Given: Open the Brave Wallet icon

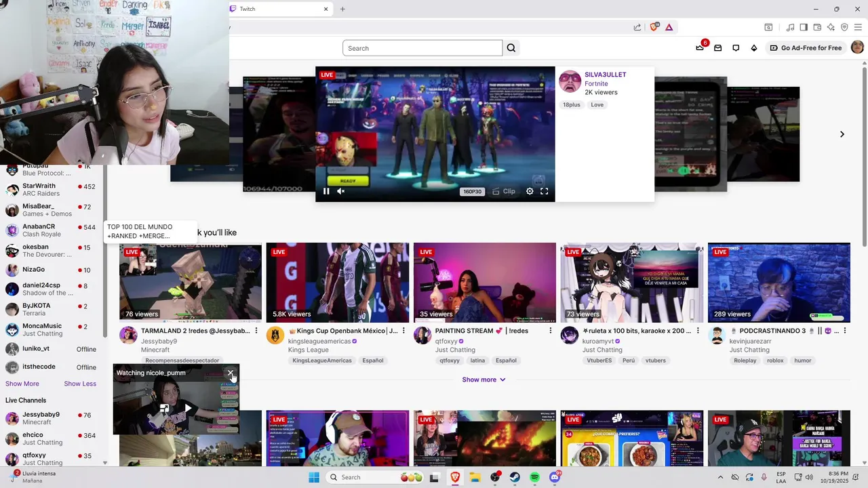Looking at the screenshot, I should point(817,27).
